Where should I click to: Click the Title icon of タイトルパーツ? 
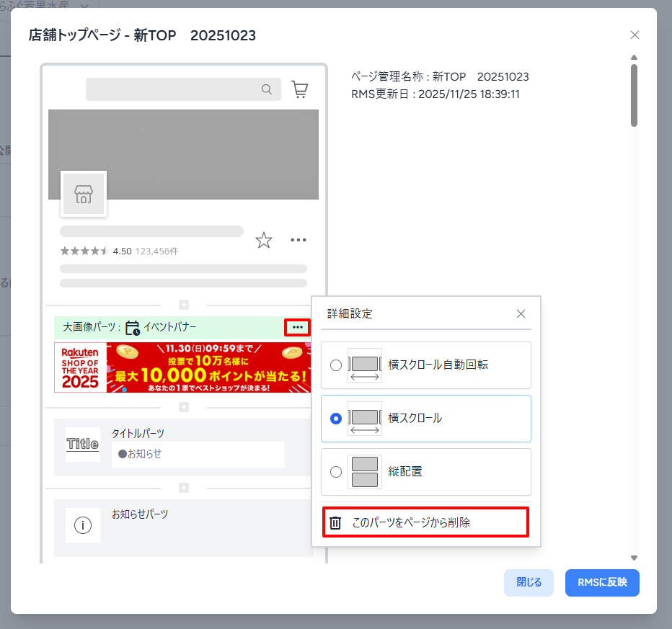(x=83, y=444)
